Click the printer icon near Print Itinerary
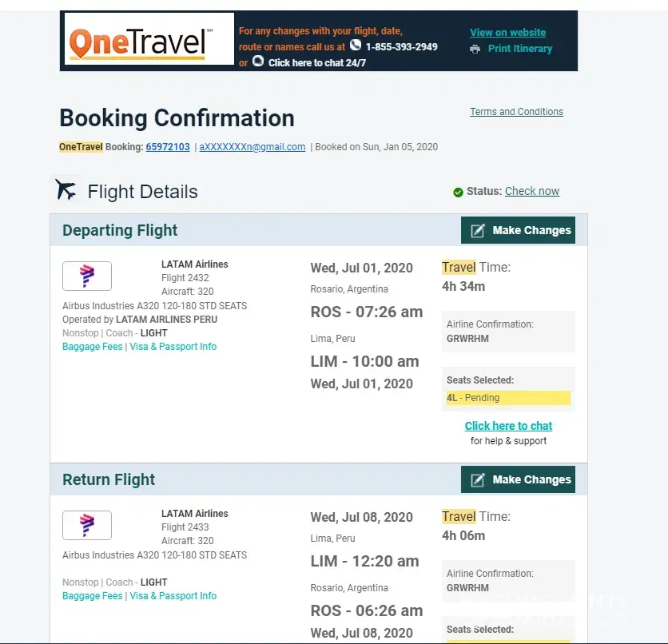Screen dimensions: 668x644 [x=475, y=49]
